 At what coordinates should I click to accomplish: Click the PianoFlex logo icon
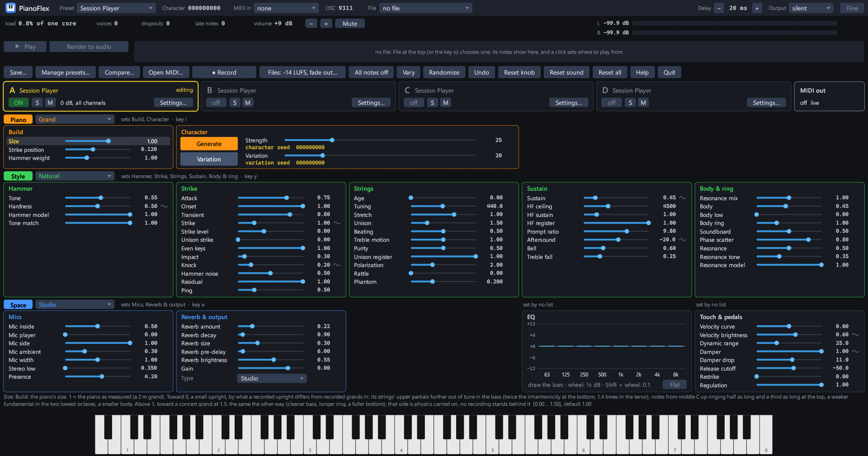pos(10,8)
